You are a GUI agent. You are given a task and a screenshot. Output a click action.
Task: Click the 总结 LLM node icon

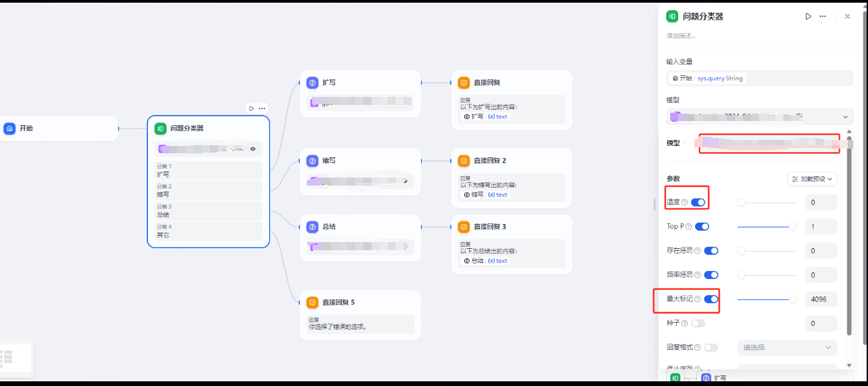(312, 227)
